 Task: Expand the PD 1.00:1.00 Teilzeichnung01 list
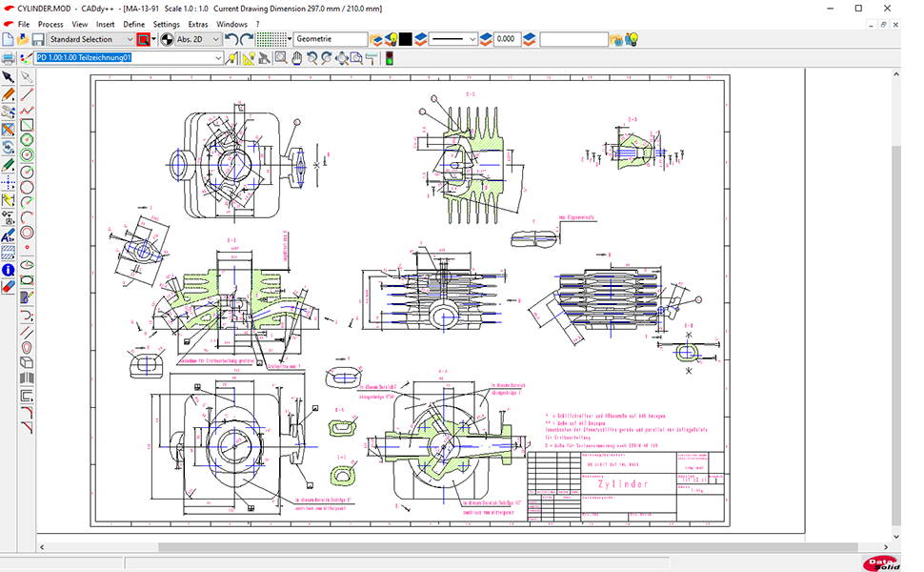coord(216,57)
